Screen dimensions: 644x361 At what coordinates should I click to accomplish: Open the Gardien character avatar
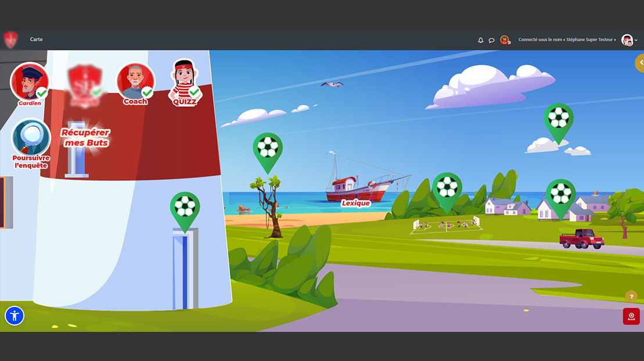point(29,82)
